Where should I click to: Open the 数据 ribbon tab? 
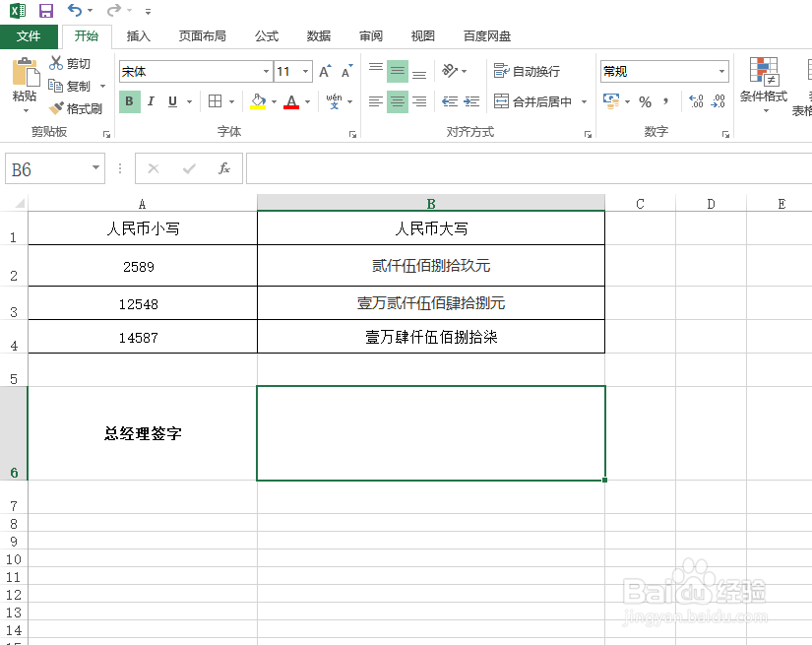(318, 35)
